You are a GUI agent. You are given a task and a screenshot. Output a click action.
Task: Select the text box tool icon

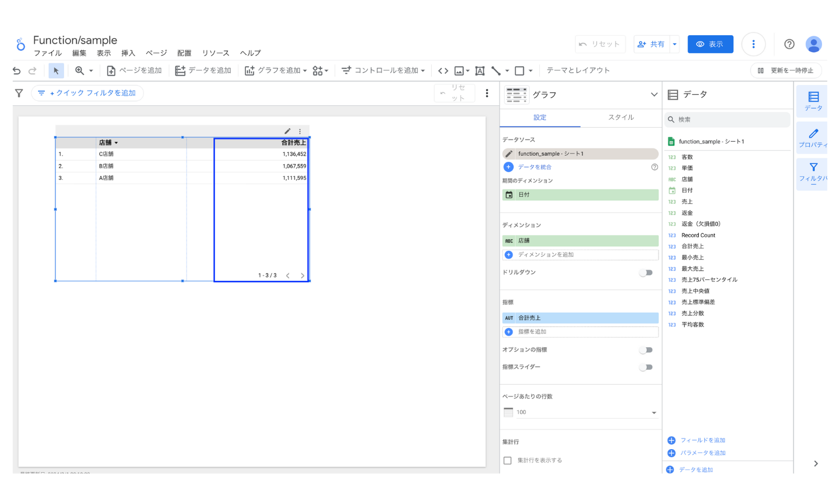coord(480,71)
